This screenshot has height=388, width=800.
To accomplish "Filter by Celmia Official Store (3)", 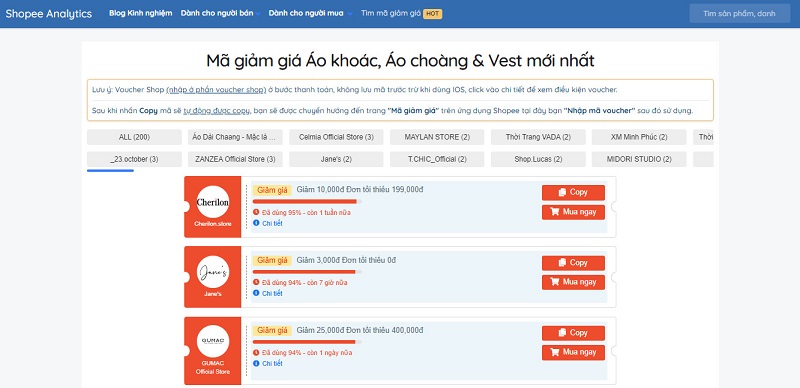I will [x=336, y=137].
